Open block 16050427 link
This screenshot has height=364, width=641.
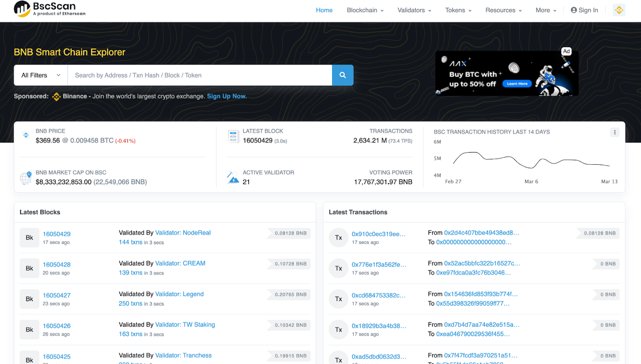[x=57, y=295]
